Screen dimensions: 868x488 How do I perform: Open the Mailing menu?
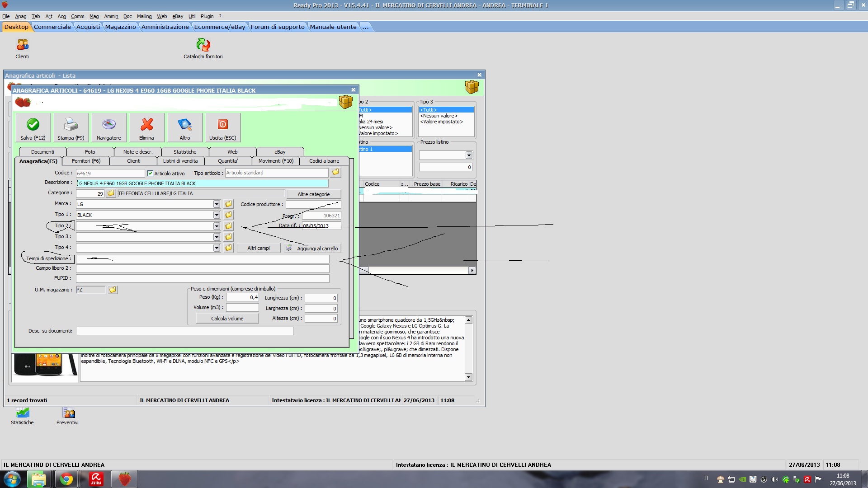coord(144,16)
